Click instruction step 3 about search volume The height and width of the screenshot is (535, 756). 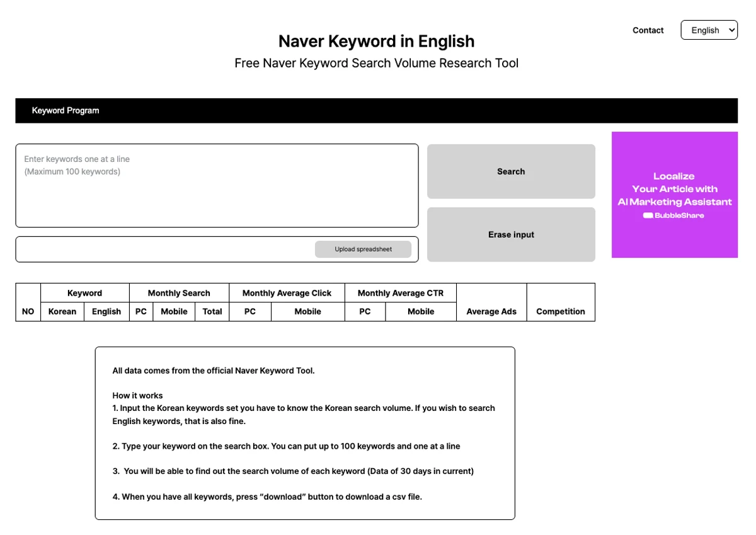coord(293,471)
